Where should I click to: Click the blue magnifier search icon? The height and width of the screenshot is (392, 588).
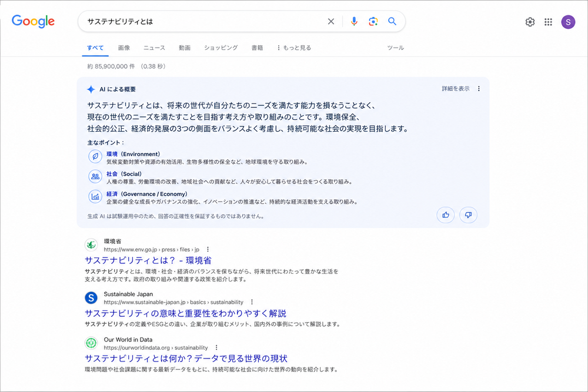392,21
